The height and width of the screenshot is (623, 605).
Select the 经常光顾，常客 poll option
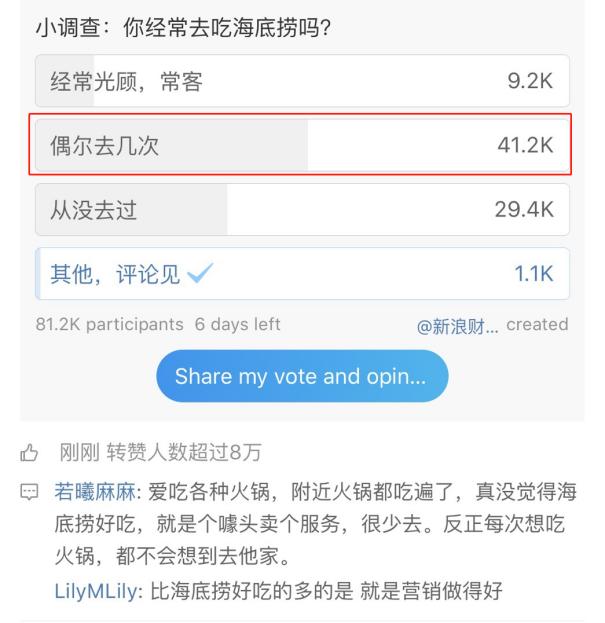click(x=301, y=82)
